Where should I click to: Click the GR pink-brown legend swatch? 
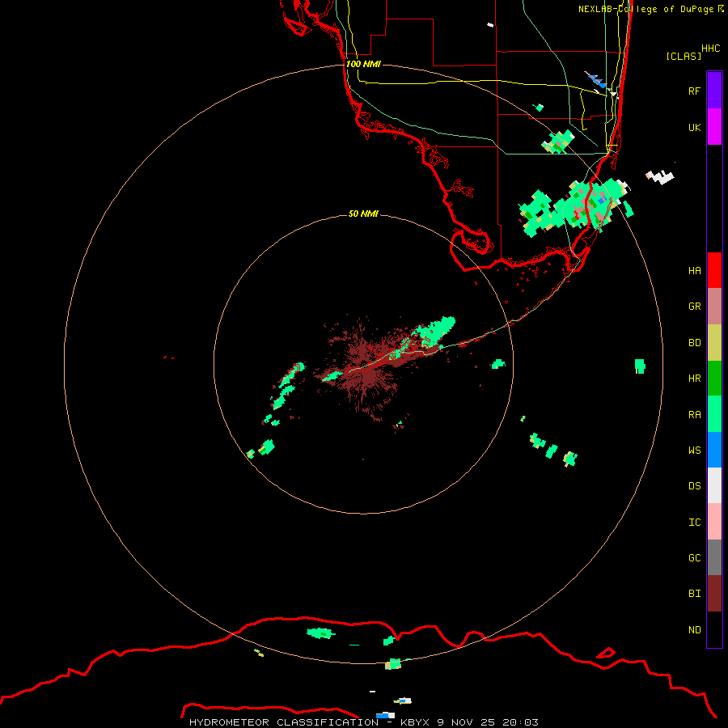click(x=714, y=307)
